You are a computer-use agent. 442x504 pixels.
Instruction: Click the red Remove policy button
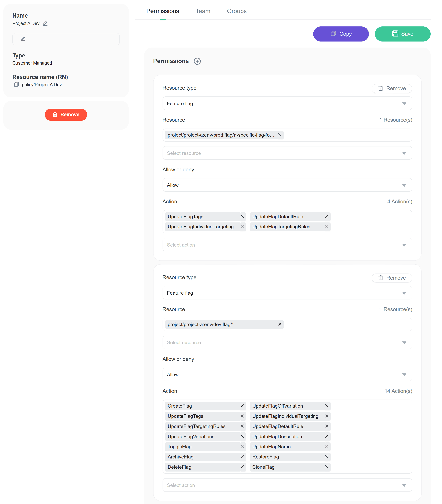pos(66,115)
